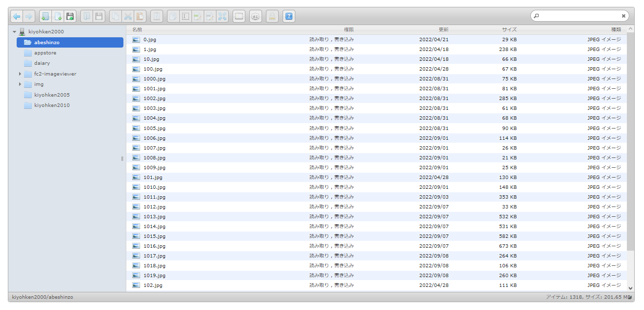Click the clipboard icon with arrows
Image resolution: width=644 pixels, height=310 pixels.
[x=156, y=16]
